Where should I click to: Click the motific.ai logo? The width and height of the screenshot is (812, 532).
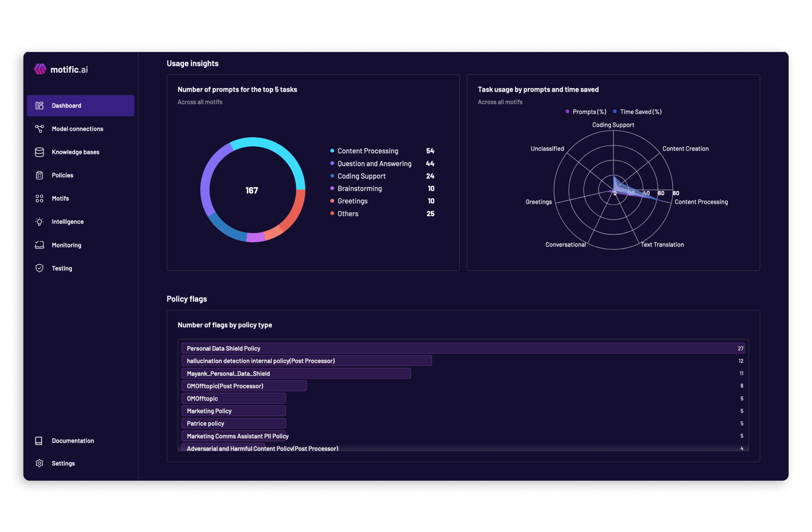[x=61, y=69]
